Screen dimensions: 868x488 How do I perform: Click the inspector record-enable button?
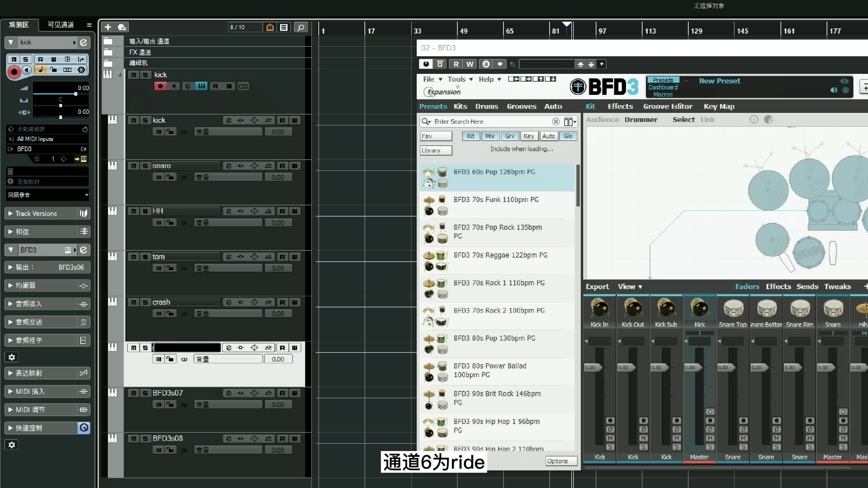(14, 72)
